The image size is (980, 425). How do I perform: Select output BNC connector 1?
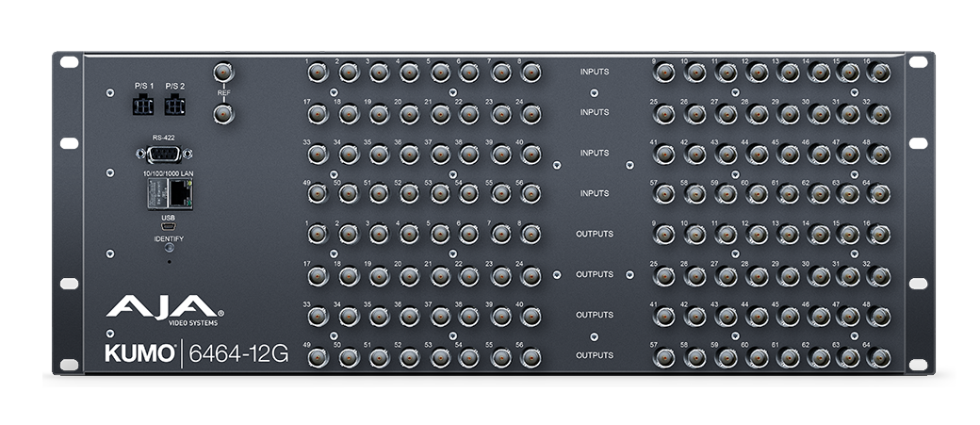(x=318, y=235)
